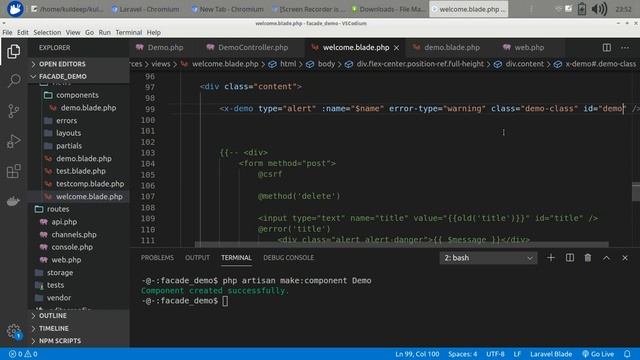Start Go Live server from status bar
The height and width of the screenshot is (360, 640).
tap(598, 354)
